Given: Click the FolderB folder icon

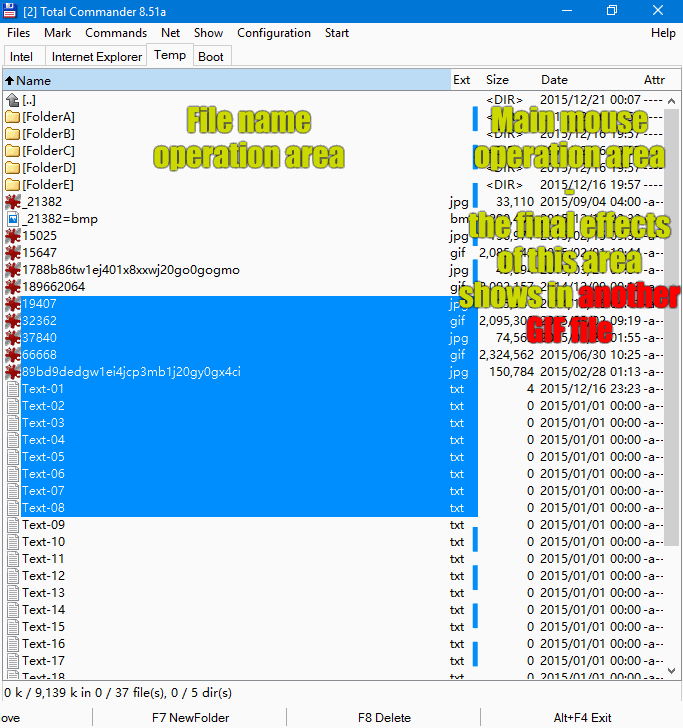Looking at the screenshot, I should pyautogui.click(x=13, y=134).
